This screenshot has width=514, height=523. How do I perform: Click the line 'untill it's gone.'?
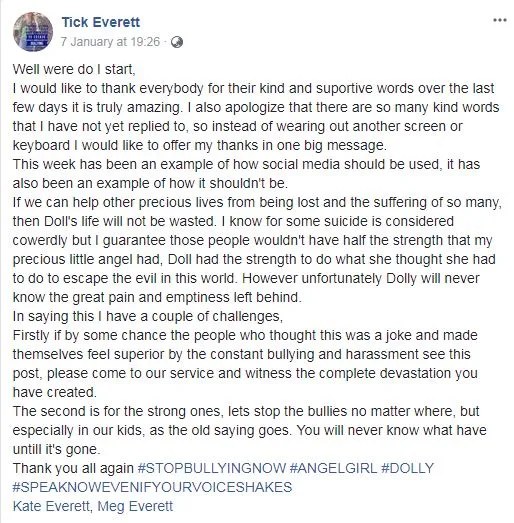(x=56, y=449)
